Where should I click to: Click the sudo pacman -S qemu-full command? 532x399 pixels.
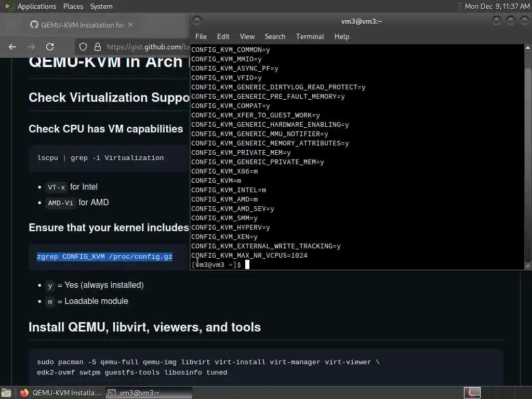pos(208,367)
